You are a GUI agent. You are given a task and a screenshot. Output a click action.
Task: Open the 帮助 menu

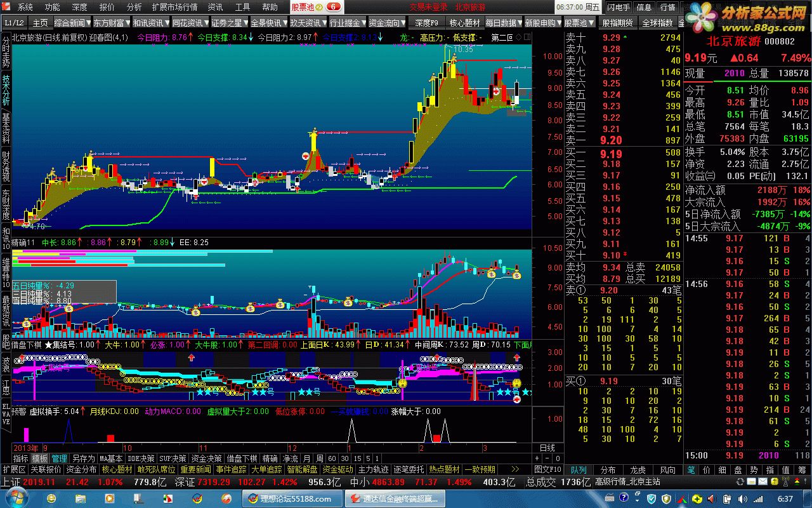270,7
